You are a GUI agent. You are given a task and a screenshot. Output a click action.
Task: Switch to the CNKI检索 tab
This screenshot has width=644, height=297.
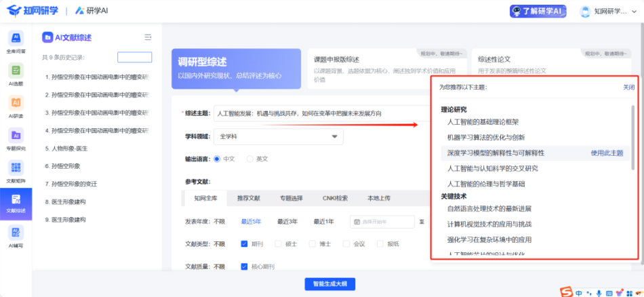[x=335, y=199]
